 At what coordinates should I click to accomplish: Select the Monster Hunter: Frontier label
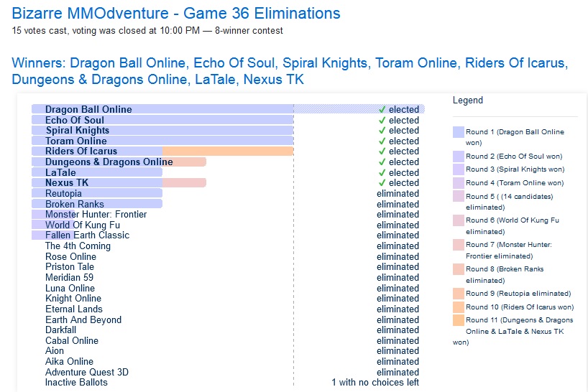point(96,214)
